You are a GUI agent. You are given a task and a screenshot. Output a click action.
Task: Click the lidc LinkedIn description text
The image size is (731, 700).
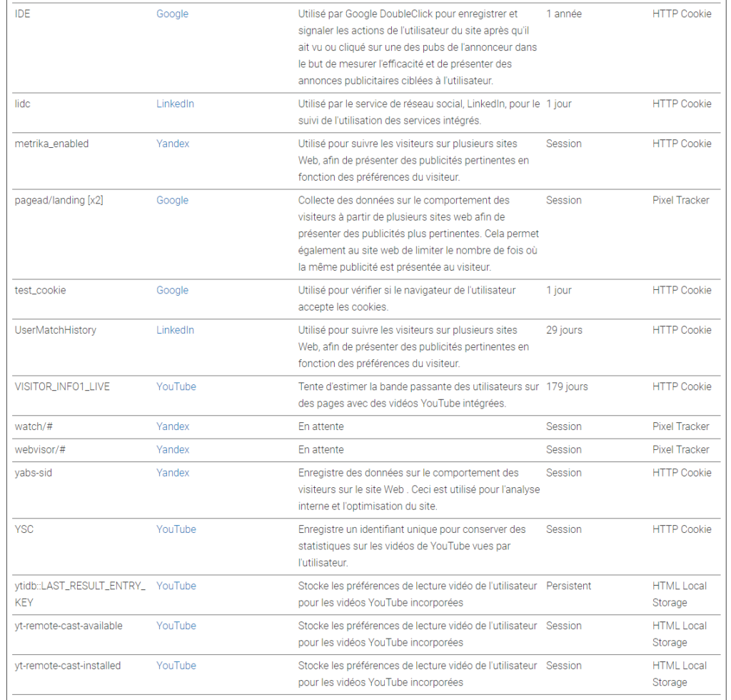[419, 112]
